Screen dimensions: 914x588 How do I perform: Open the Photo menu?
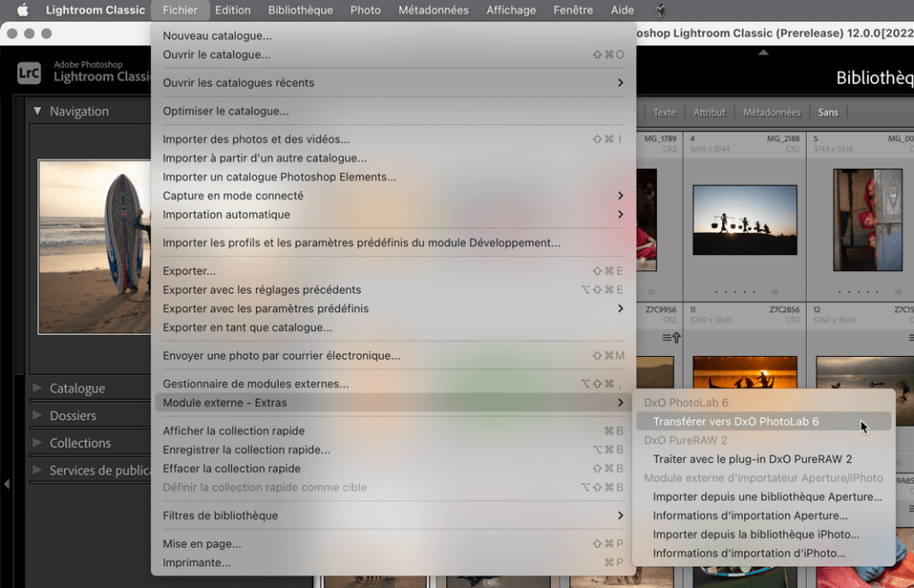[x=365, y=10]
